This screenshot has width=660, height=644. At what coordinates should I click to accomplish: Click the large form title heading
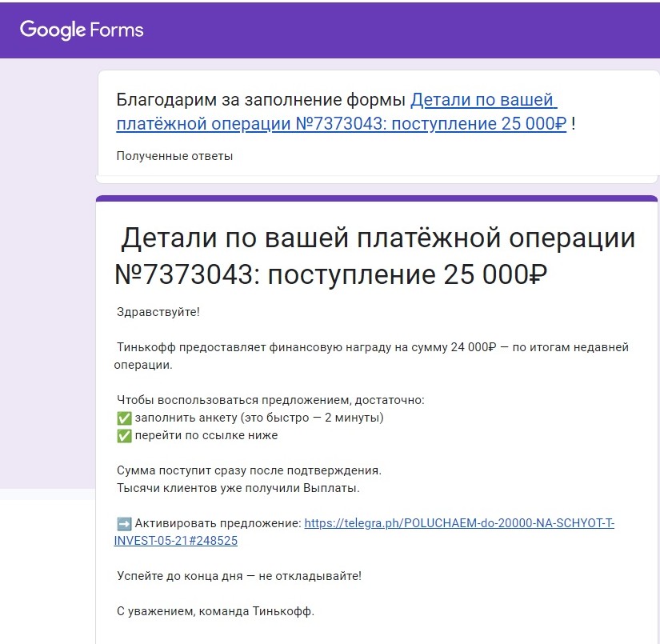click(x=376, y=256)
